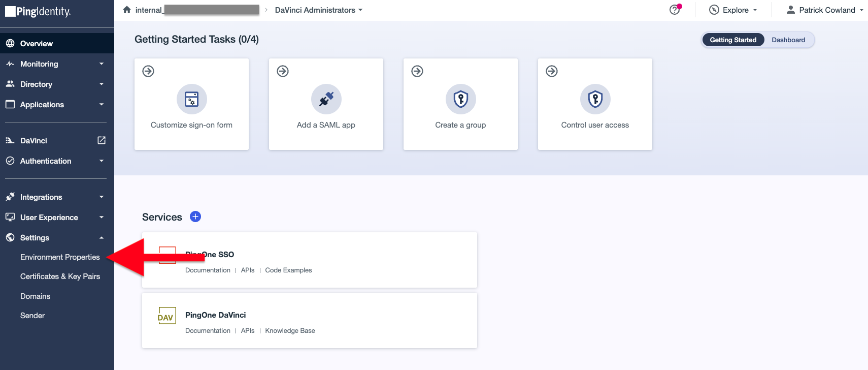Switch to Getting Started view
The width and height of the screenshot is (868, 370).
pos(733,40)
